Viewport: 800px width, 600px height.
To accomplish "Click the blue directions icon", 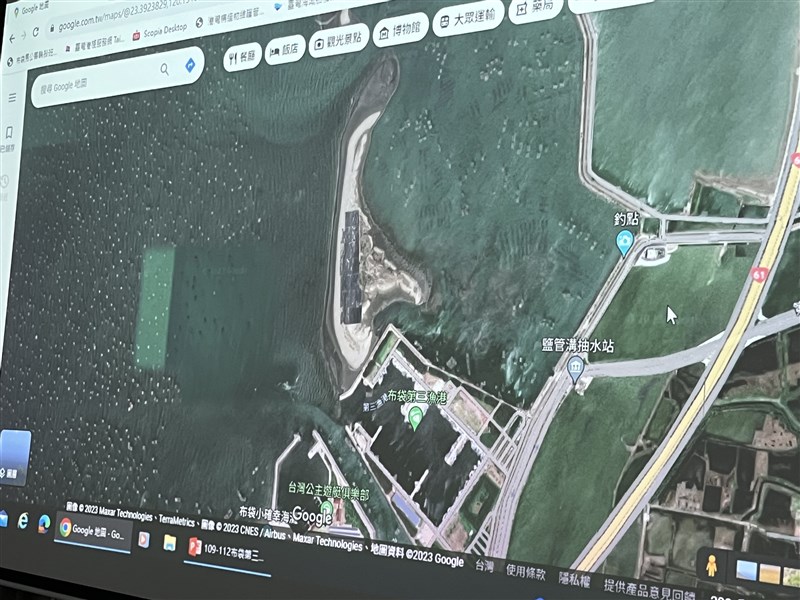I will point(189,65).
